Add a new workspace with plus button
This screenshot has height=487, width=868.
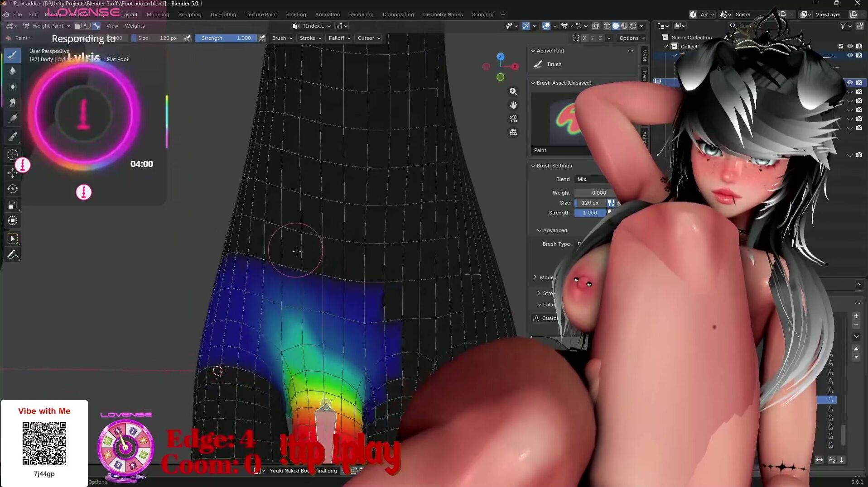coord(503,14)
